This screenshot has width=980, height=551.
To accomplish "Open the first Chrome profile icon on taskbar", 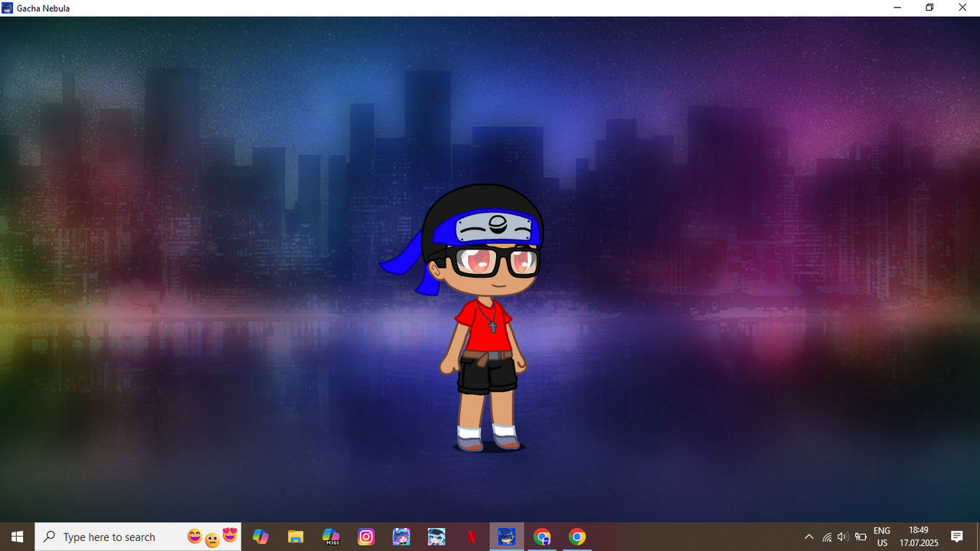I will pos(542,536).
